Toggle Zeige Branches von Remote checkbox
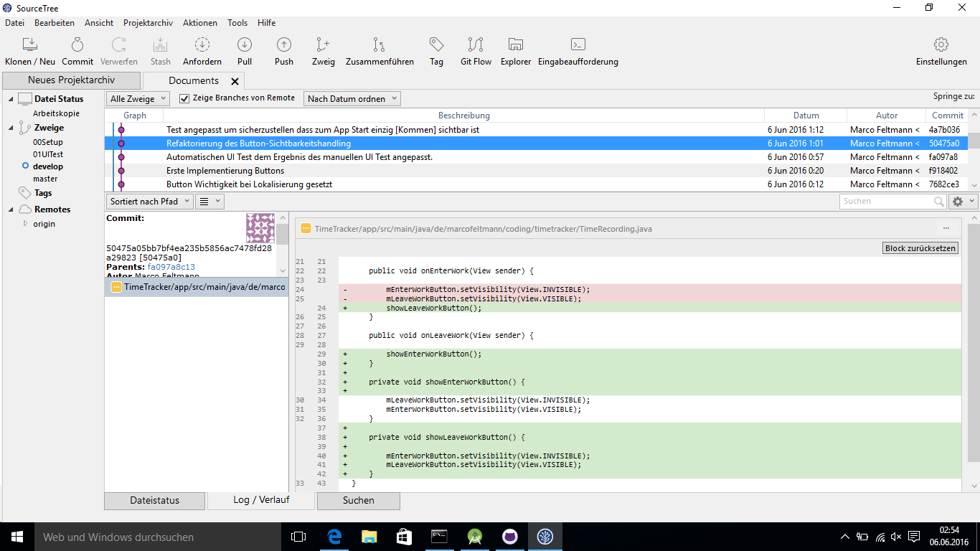The height and width of the screenshot is (551, 980). (x=184, y=98)
